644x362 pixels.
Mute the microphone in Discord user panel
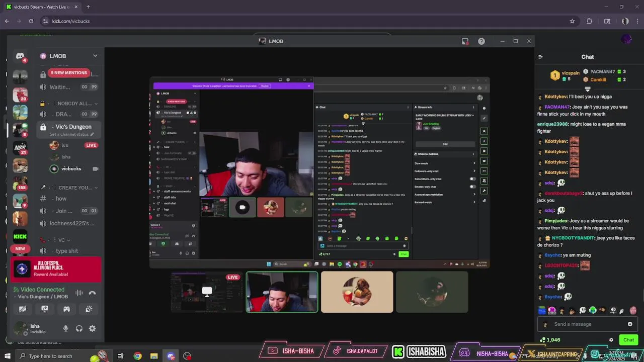65,328
